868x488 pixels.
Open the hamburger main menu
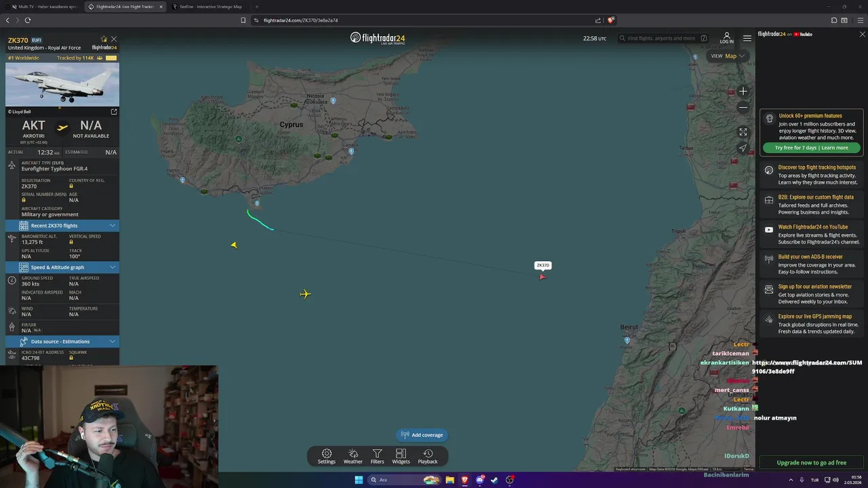click(747, 38)
